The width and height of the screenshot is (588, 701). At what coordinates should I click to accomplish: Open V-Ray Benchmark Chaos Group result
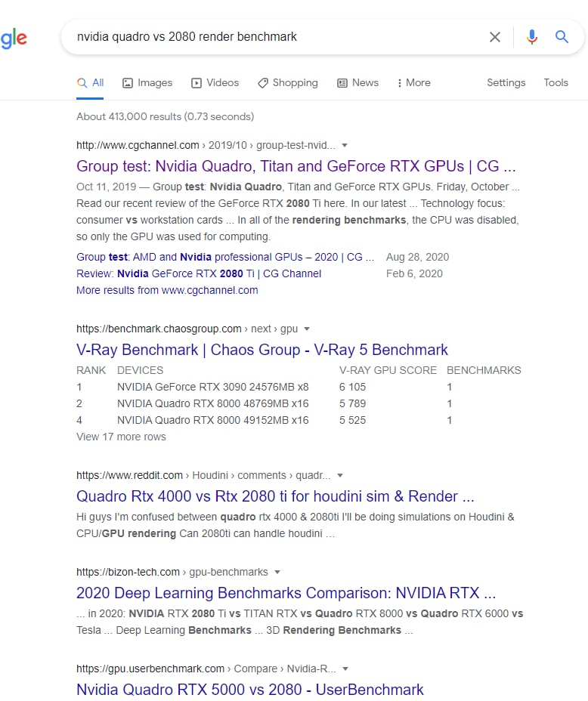262,350
